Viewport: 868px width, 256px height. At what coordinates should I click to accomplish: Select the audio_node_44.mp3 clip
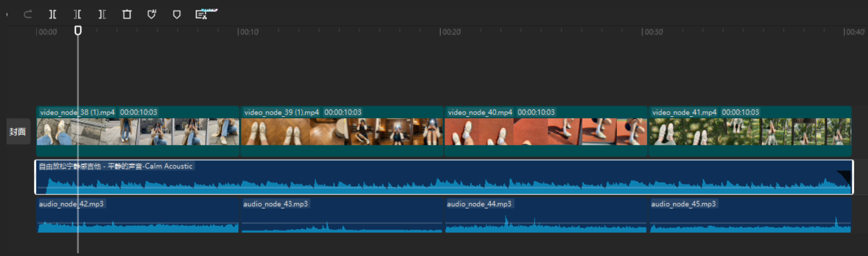click(x=546, y=215)
